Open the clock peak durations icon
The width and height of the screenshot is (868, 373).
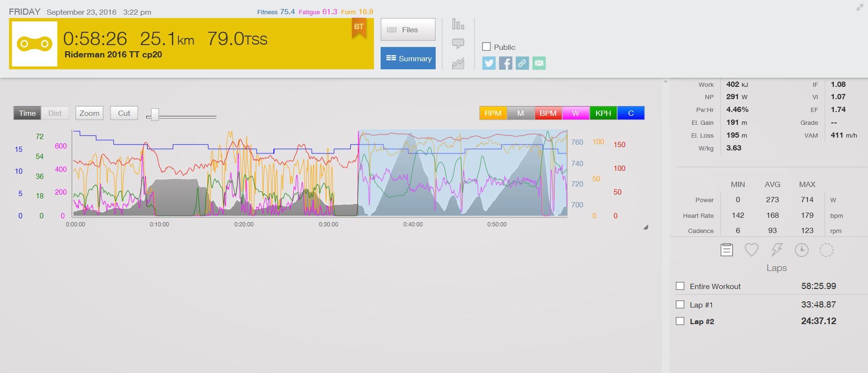click(x=802, y=250)
